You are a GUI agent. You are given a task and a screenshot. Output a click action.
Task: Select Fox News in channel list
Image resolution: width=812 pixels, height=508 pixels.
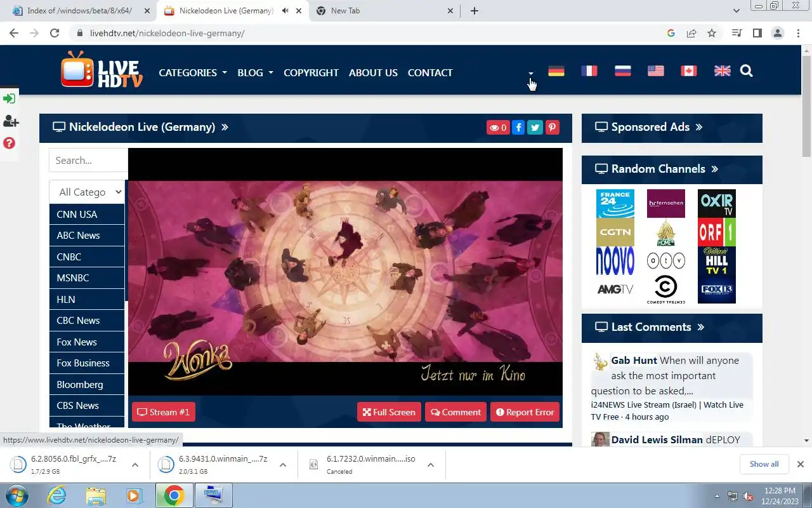pyautogui.click(x=87, y=342)
